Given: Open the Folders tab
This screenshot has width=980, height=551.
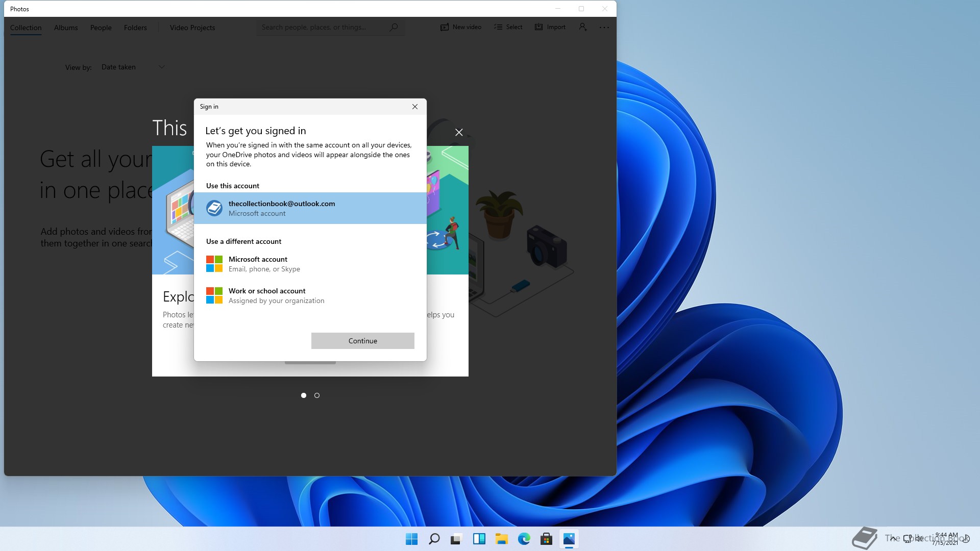Looking at the screenshot, I should 135,28.
